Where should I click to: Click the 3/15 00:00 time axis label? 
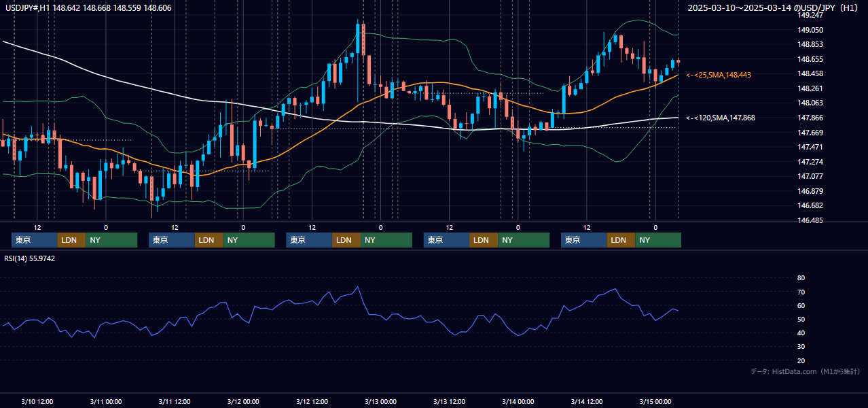pyautogui.click(x=655, y=401)
